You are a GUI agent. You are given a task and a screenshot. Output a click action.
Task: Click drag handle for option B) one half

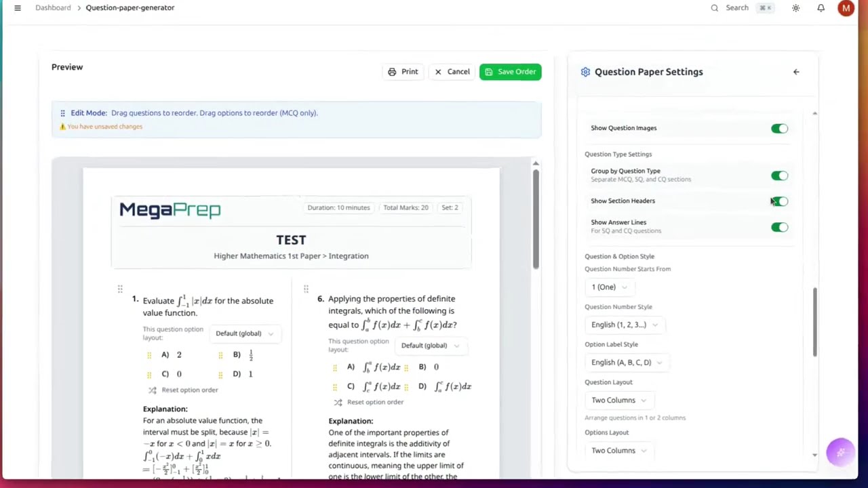click(220, 355)
